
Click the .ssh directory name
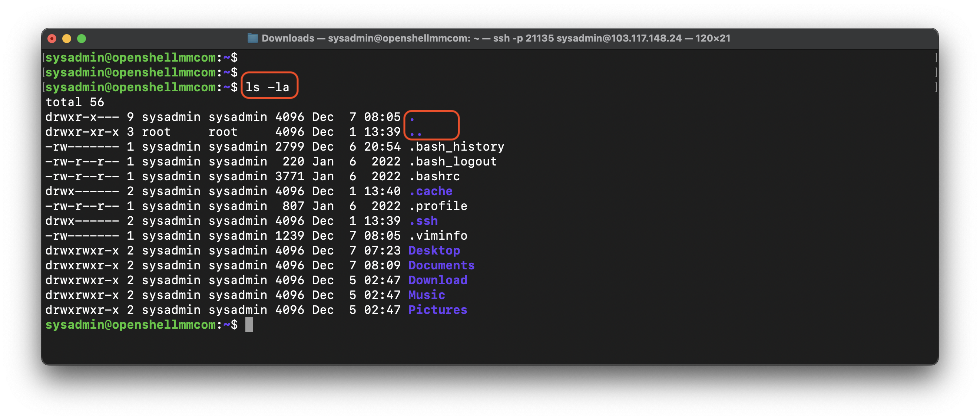[x=423, y=221]
